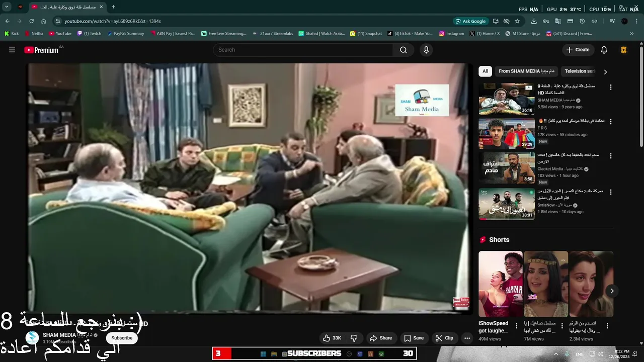The width and height of the screenshot is (644, 362).
Task: Open options menu for Clacket Media video
Action: (x=611, y=156)
